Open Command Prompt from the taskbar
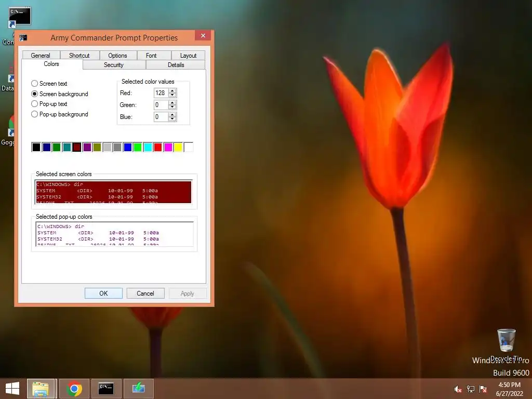The height and width of the screenshot is (399, 532). [x=106, y=389]
